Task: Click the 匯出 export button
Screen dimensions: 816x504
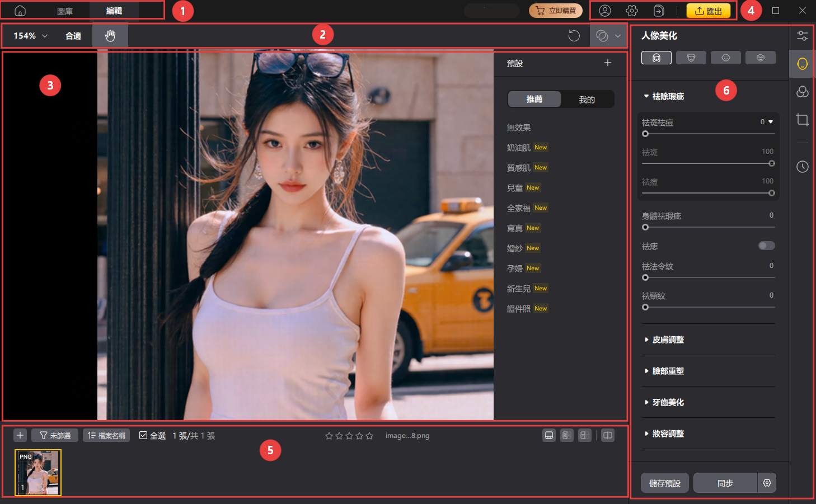Action: (708, 11)
